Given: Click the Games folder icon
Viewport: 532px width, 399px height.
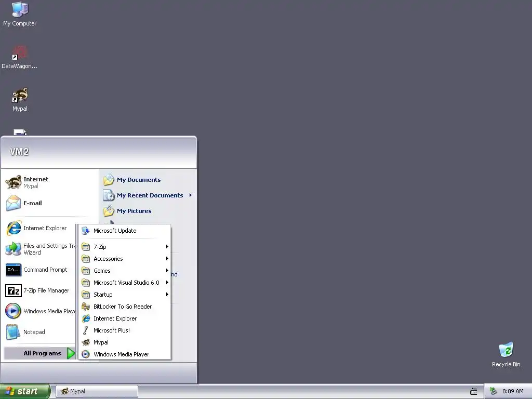Looking at the screenshot, I should click(x=86, y=270).
